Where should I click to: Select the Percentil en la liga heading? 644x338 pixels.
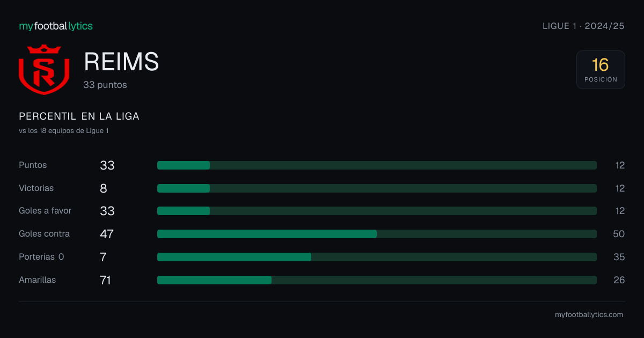coord(79,116)
